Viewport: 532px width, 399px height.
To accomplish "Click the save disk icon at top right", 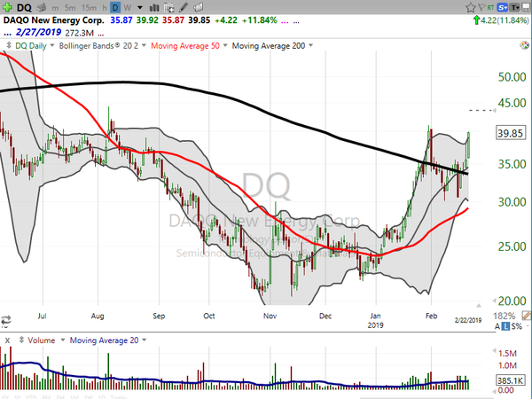I will [526, 7].
